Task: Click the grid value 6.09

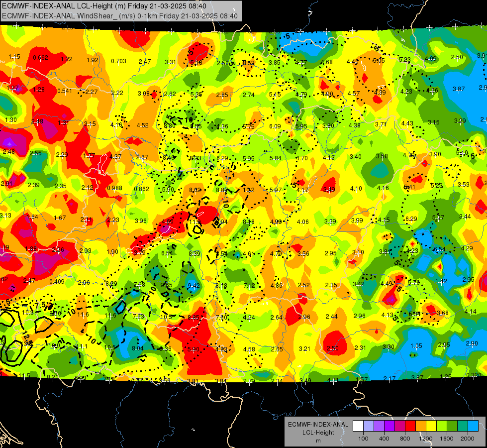Action: point(275,126)
